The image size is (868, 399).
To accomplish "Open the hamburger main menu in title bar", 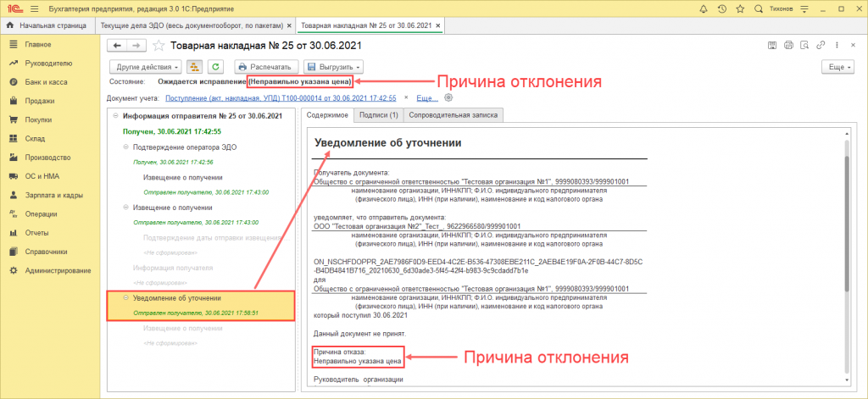I will [34, 9].
